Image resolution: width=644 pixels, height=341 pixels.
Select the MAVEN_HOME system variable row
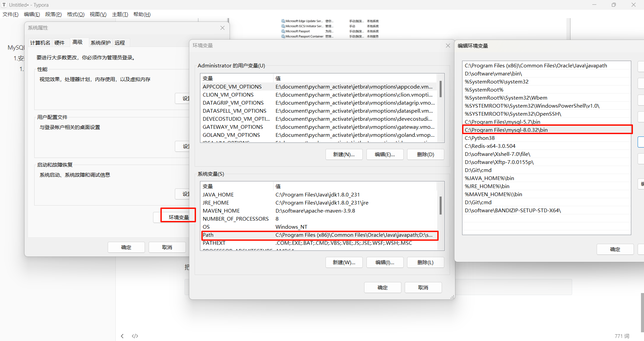click(319, 211)
